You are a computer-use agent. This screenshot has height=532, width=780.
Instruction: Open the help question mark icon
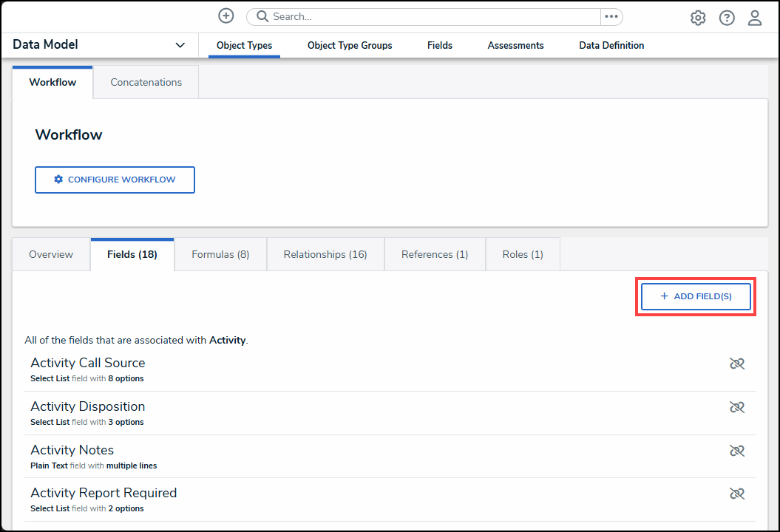(727, 18)
